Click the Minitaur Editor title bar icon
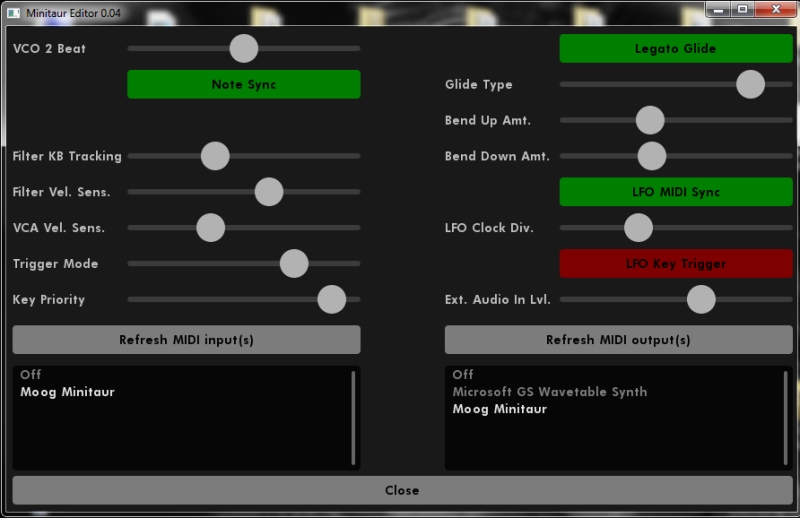The width and height of the screenshot is (800, 518). point(14,13)
